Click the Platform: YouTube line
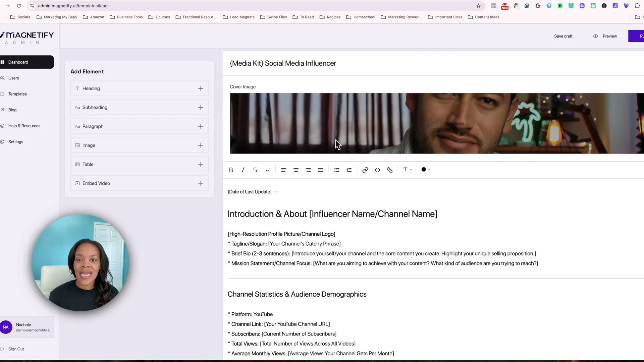This screenshot has width=644, height=362. [x=250, y=314]
